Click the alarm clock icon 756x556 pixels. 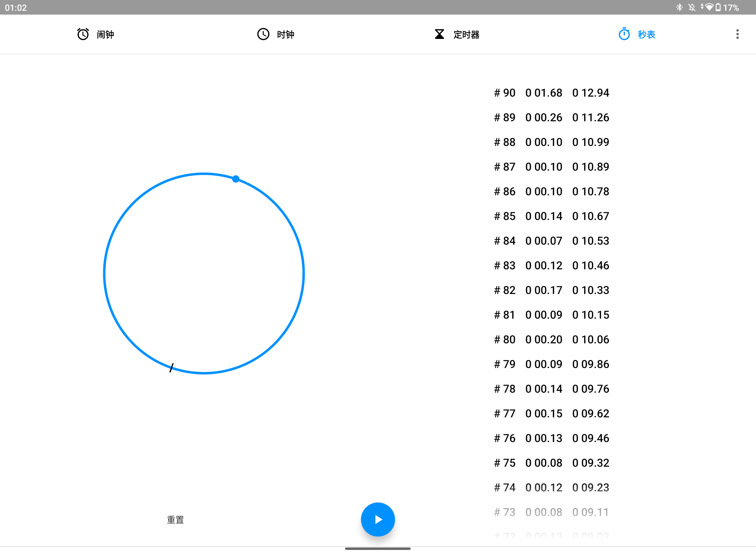pyautogui.click(x=83, y=34)
